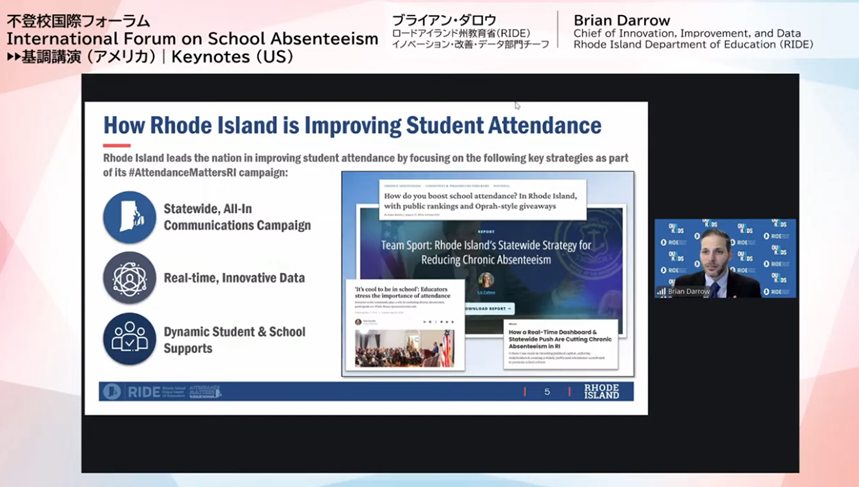Click the Oprah-style giveaways article headline
This screenshot has width=859, height=487.
(480, 201)
